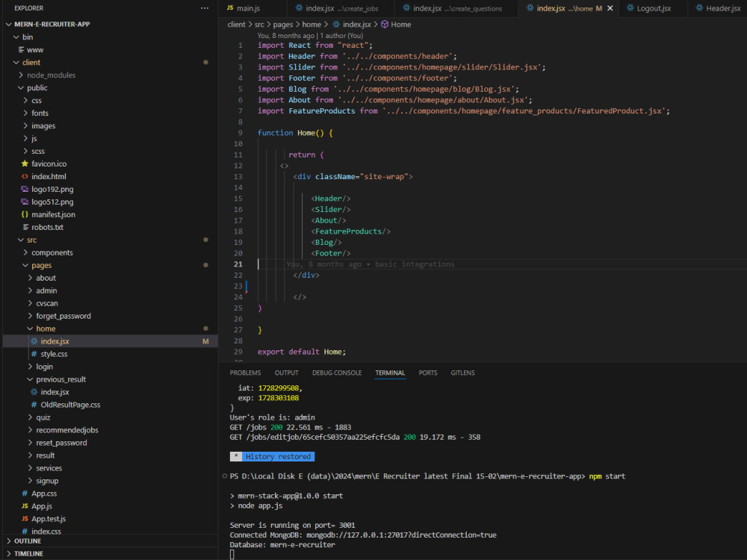
Task: Open the GITLENS panel tab
Action: click(x=462, y=373)
